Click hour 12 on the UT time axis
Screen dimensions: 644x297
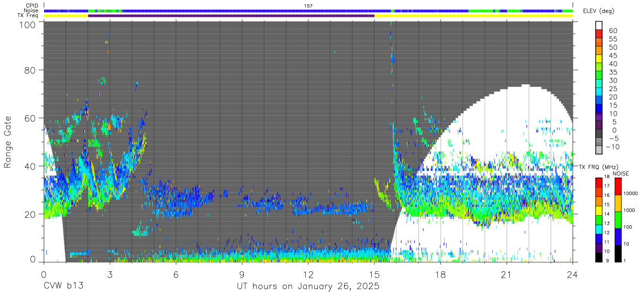[308, 274]
